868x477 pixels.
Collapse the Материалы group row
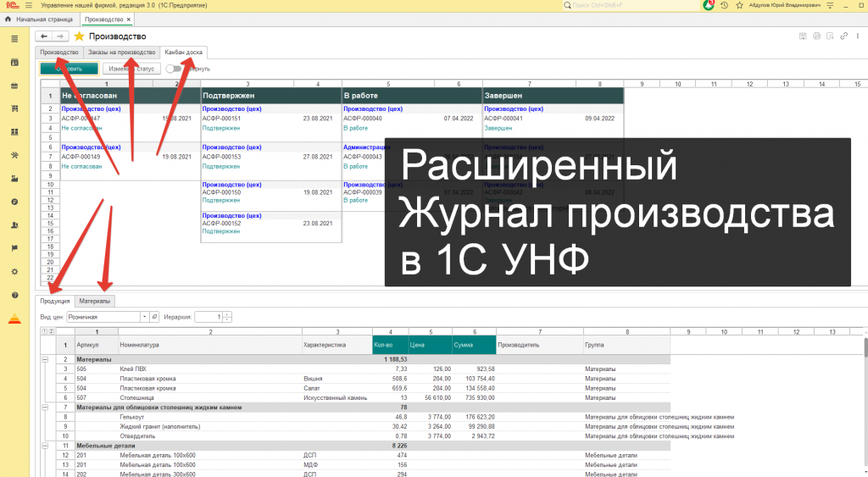(45, 359)
